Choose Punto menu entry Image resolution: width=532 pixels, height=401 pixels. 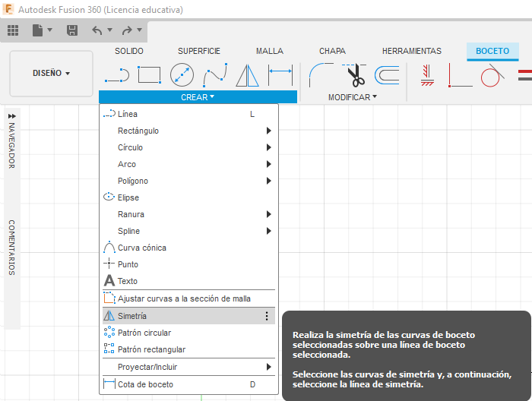(188, 264)
